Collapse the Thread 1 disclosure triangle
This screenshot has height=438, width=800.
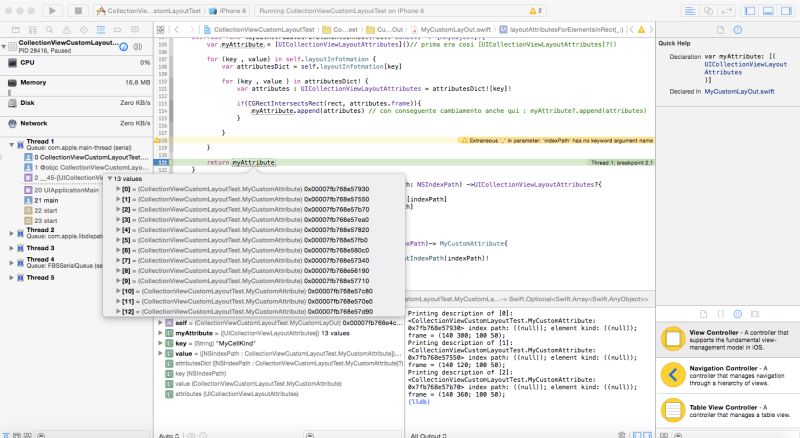click(x=11, y=144)
